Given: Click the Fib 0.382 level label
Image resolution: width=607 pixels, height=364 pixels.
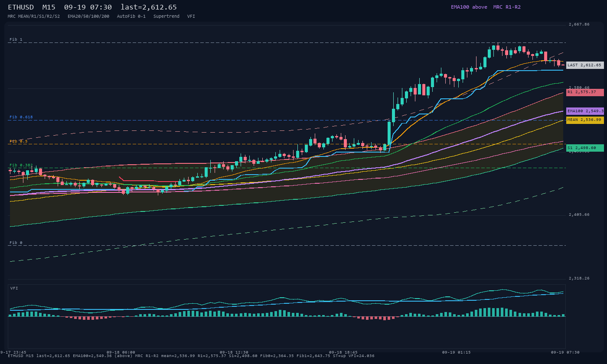Looking at the screenshot, I should [x=21, y=165].
